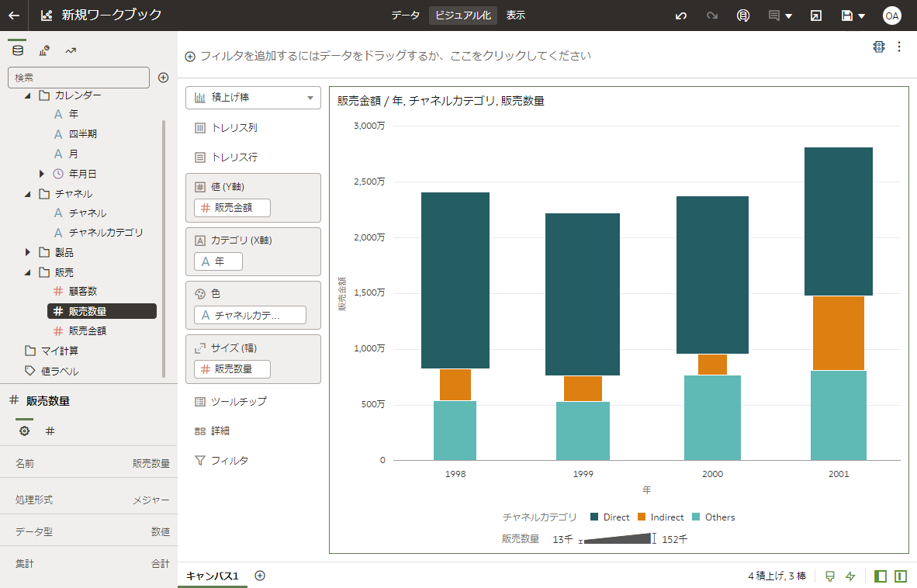Select the data panel cylinder icon
The width and height of the screenshot is (917, 588).
pos(18,50)
